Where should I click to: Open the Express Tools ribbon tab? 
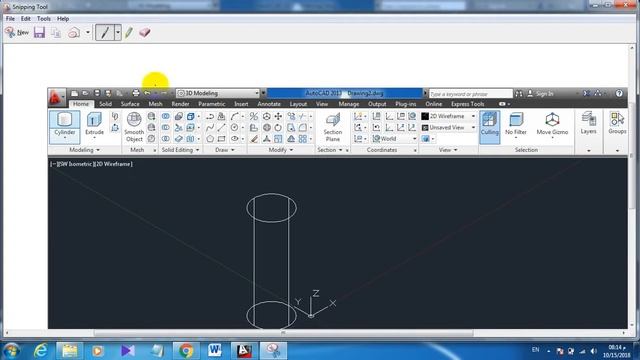468,104
